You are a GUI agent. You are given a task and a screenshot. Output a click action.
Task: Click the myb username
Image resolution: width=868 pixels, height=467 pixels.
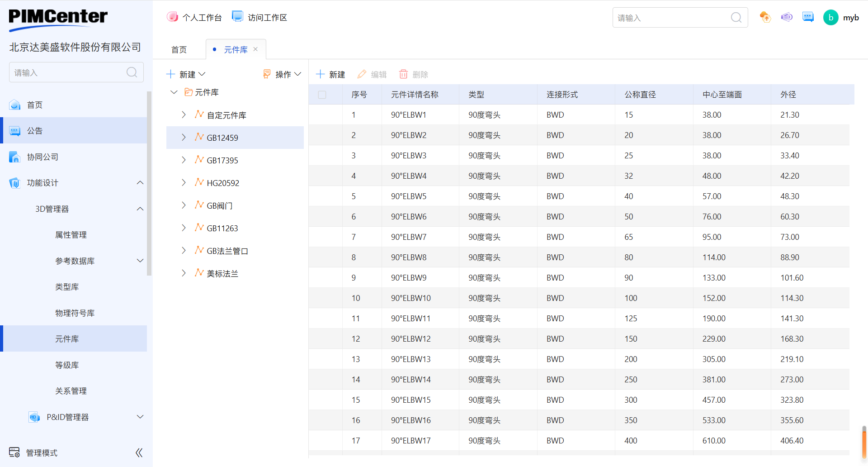coord(851,18)
